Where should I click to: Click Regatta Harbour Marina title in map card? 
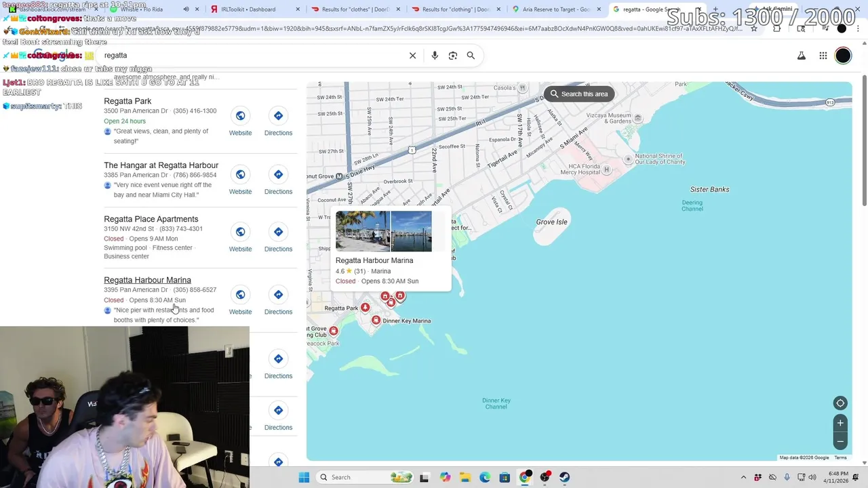coord(374,260)
